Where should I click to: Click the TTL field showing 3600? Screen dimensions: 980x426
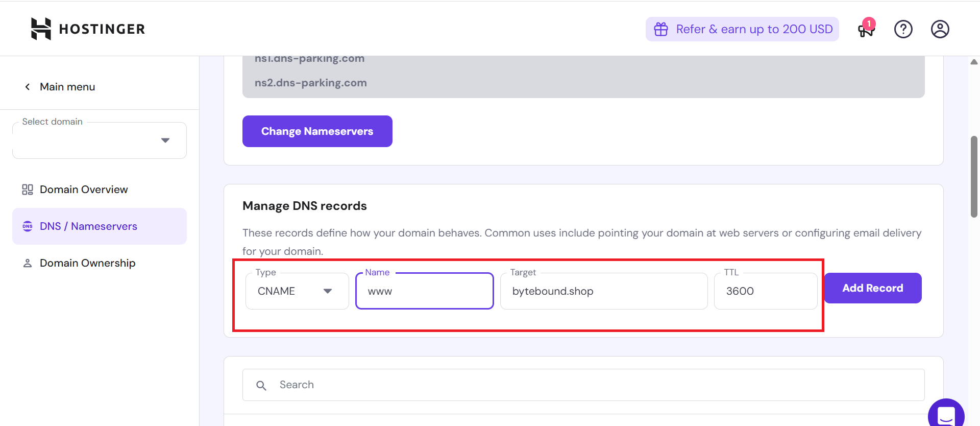[766, 291]
